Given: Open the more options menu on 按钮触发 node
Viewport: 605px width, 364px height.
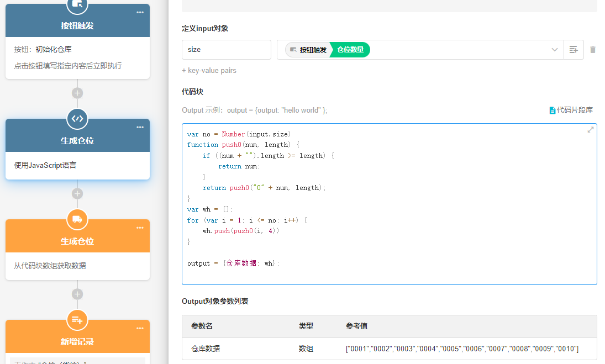Looking at the screenshot, I should (x=140, y=13).
